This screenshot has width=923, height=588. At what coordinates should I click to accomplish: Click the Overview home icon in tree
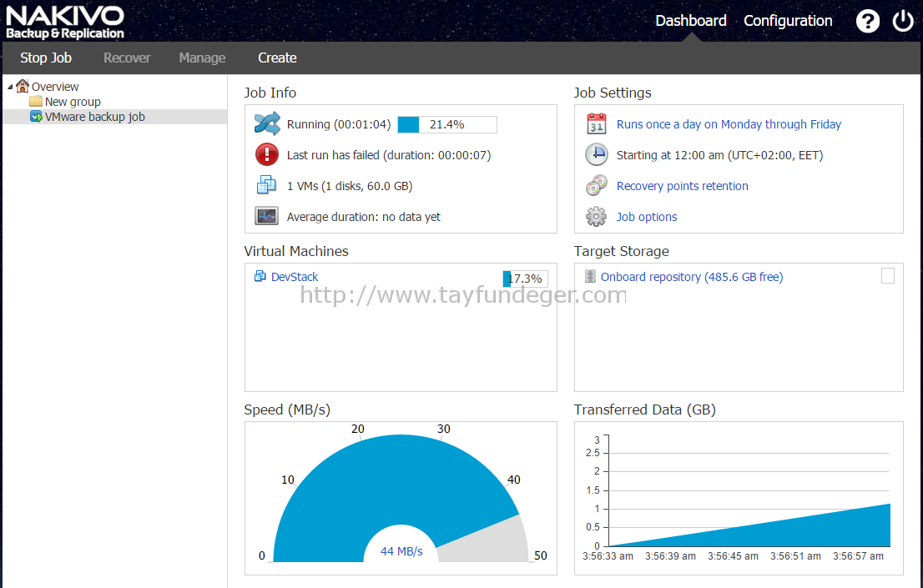[x=23, y=86]
